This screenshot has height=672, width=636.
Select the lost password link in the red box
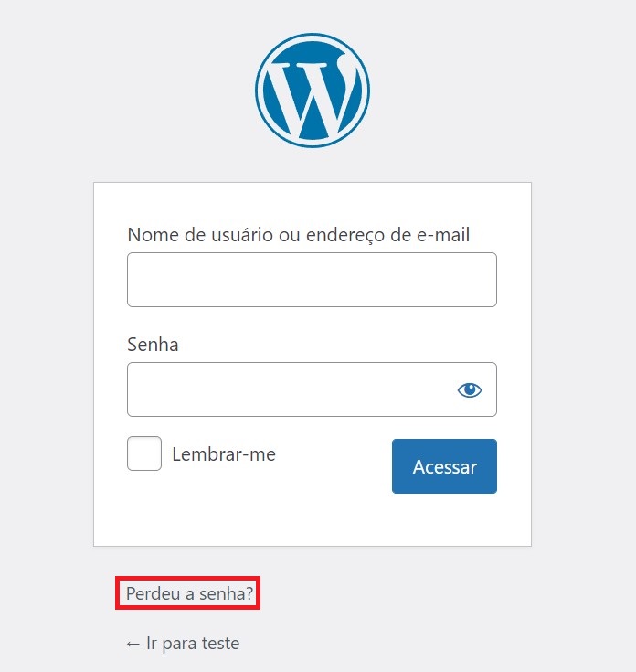click(189, 593)
